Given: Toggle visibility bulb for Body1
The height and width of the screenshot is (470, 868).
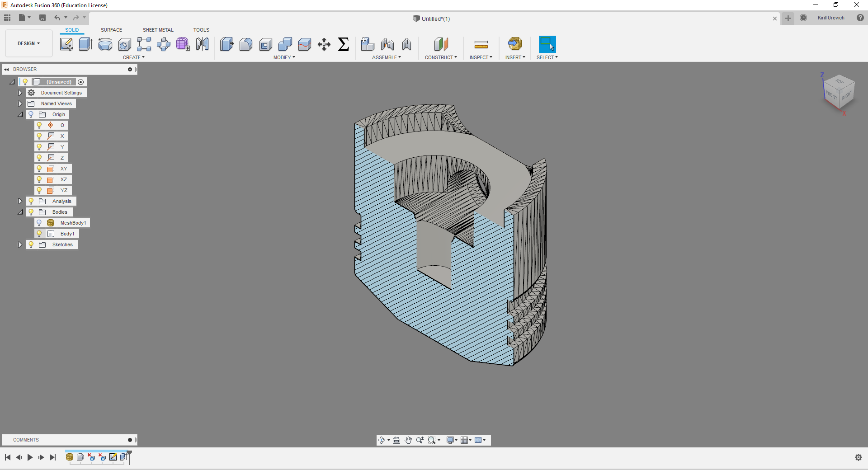Looking at the screenshot, I should tap(39, 234).
